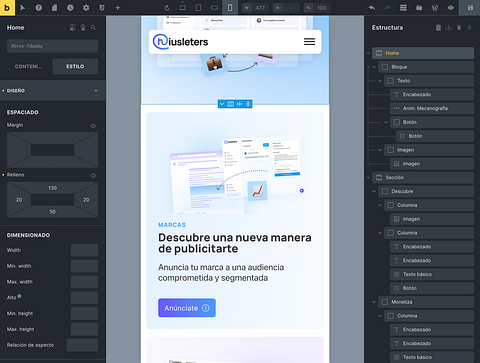Open the revision history clock icon

(70, 7)
